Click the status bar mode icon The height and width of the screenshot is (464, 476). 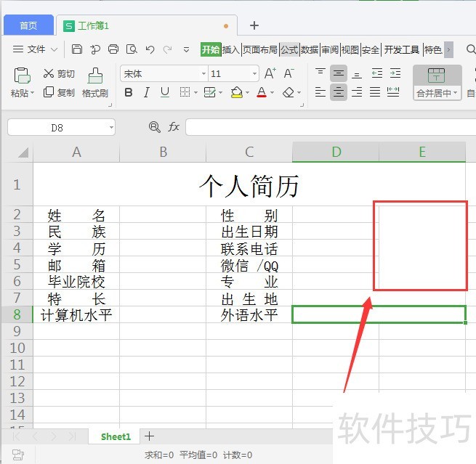(18, 455)
